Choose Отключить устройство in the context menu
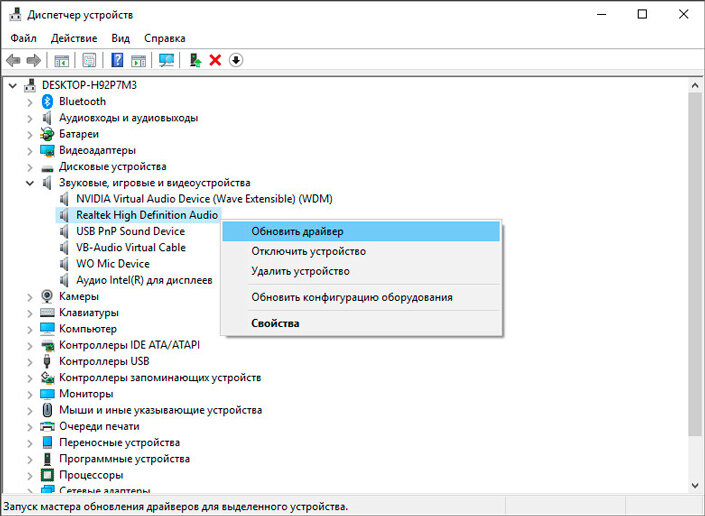Viewport: 705px width, 516px height. (x=361, y=251)
